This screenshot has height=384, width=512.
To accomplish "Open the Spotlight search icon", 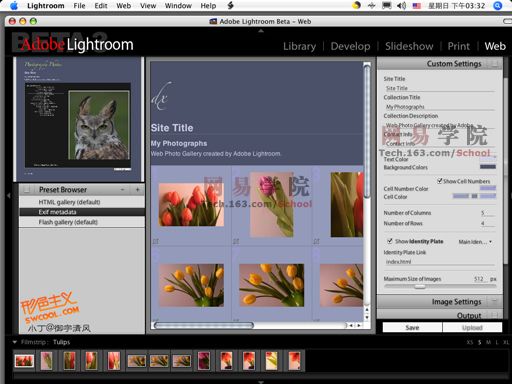I will [x=497, y=5].
